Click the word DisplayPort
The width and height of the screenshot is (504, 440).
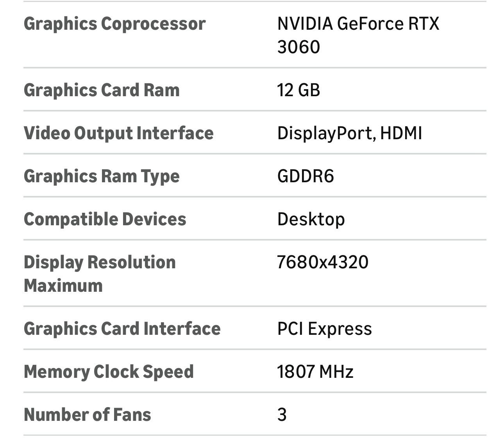326,133
